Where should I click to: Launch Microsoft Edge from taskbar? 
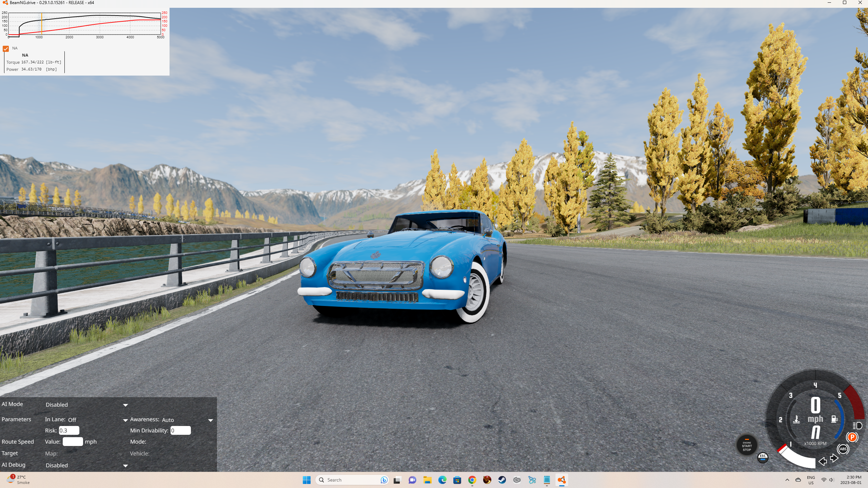[x=442, y=480]
